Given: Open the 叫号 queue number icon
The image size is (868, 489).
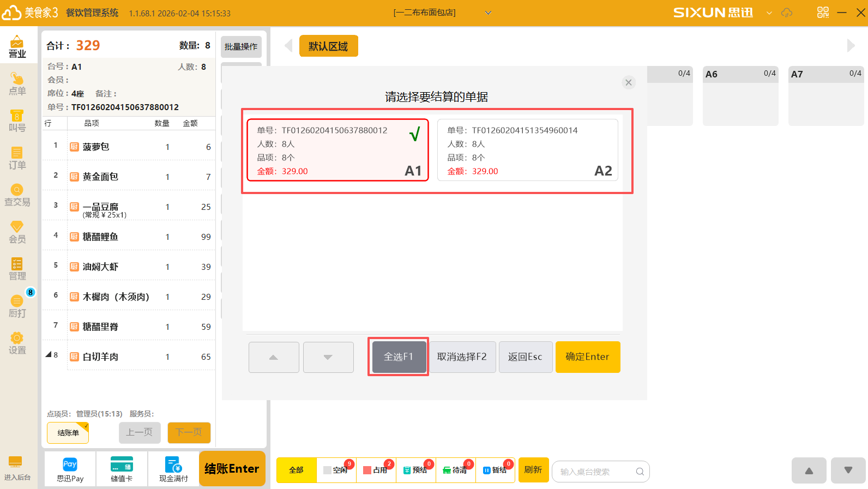Looking at the screenshot, I should click(x=17, y=120).
